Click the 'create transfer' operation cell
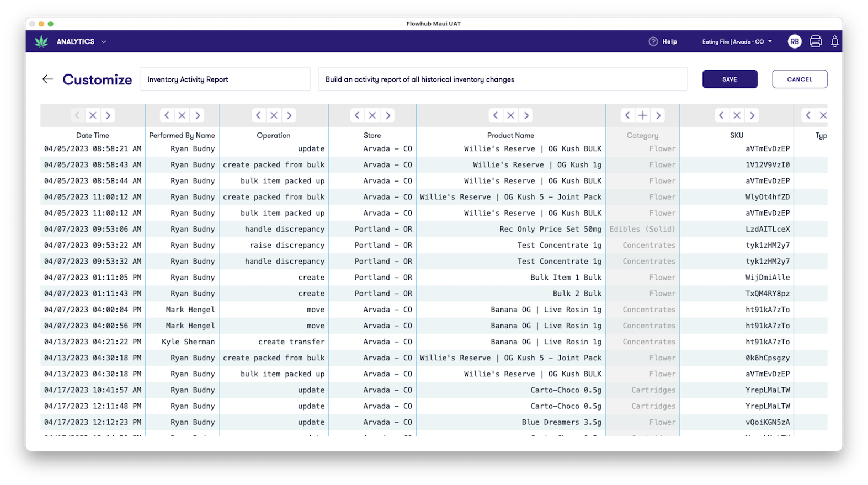 (x=291, y=342)
